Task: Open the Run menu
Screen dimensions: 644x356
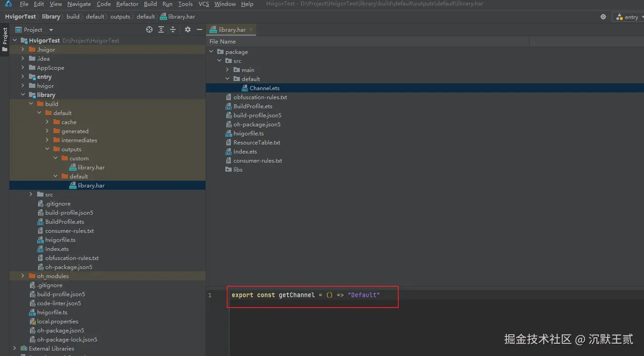Action: pyautogui.click(x=167, y=4)
